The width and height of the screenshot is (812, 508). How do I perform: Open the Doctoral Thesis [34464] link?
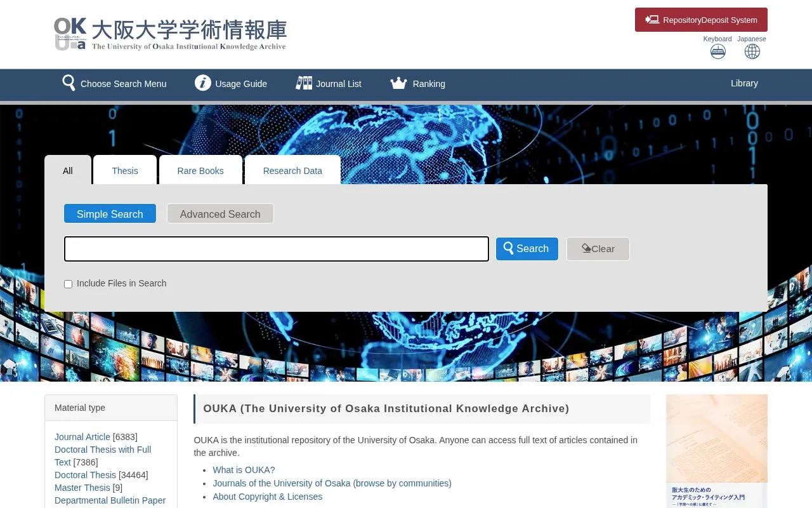click(85, 475)
